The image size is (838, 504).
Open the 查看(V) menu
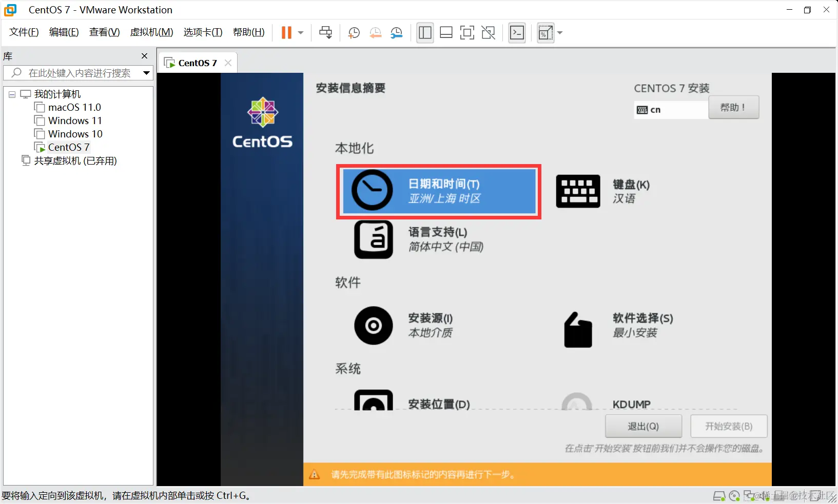click(x=105, y=32)
